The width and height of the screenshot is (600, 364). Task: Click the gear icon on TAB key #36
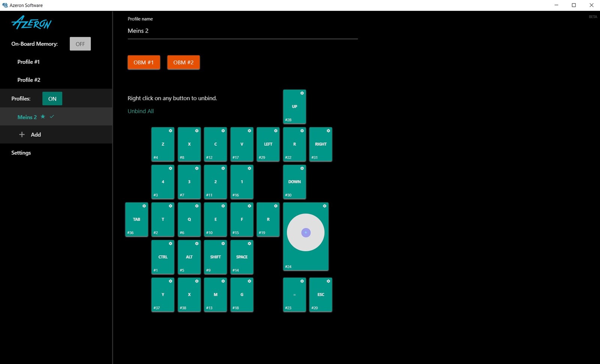(144, 206)
